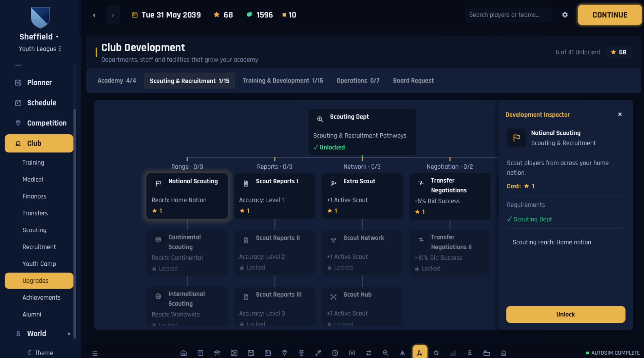The width and height of the screenshot is (644, 358).
Task: Click the calendar icon beside the date
Action: (x=135, y=15)
